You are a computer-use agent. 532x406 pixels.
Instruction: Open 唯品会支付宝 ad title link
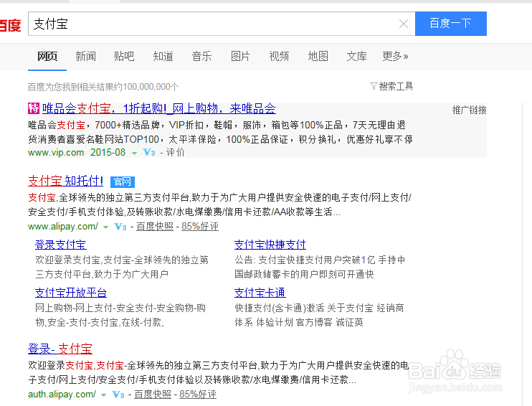tap(159, 108)
